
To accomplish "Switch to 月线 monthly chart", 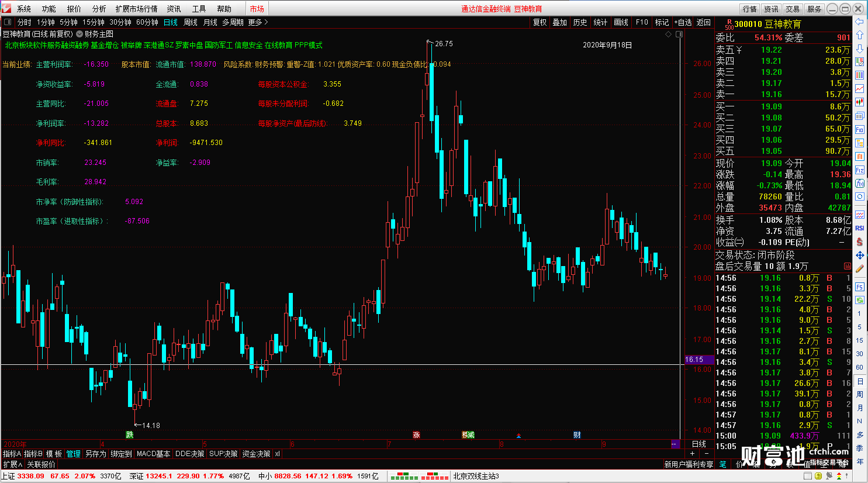I will point(210,22).
